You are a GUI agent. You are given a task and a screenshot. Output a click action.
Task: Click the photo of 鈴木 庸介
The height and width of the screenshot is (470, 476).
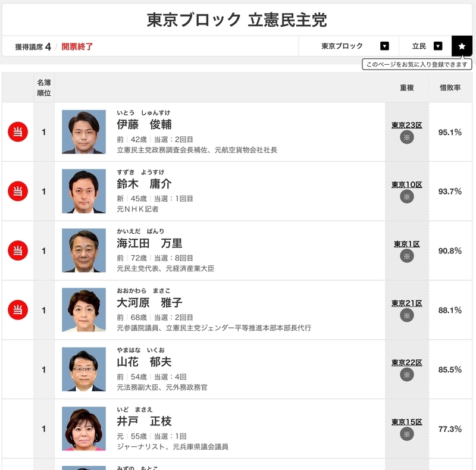coord(84,191)
